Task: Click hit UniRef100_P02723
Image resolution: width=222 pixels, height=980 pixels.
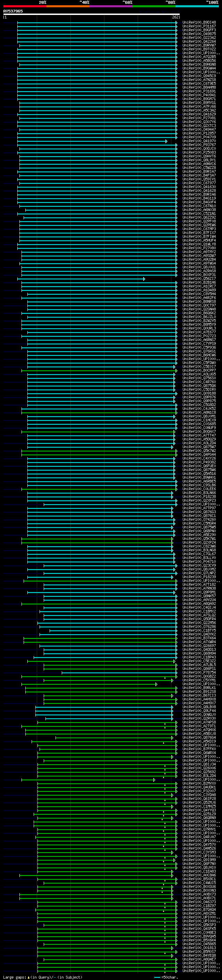Action: coord(199,336)
